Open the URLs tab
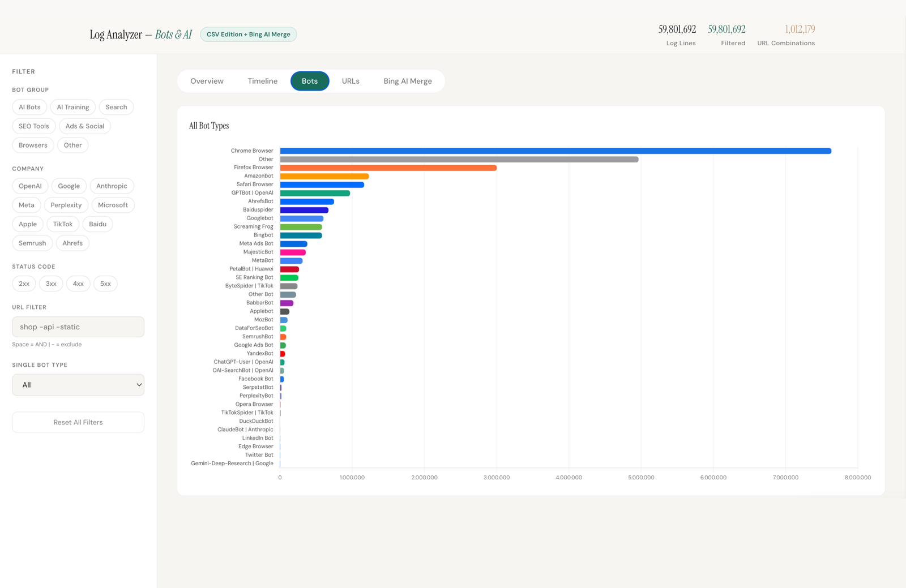 351,81
